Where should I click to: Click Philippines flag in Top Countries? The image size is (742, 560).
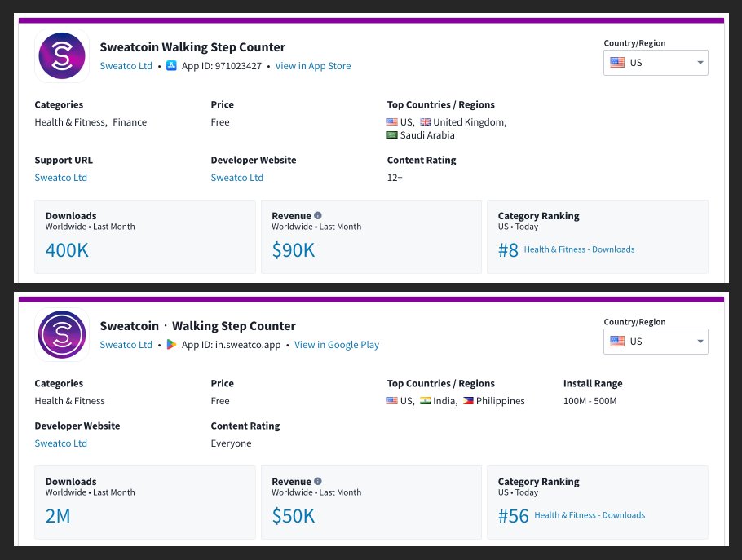coord(468,401)
